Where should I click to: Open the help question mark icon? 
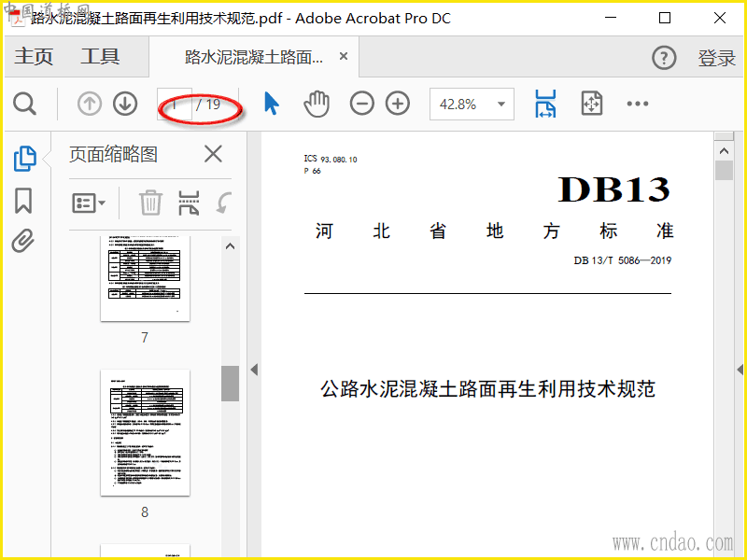(x=664, y=58)
